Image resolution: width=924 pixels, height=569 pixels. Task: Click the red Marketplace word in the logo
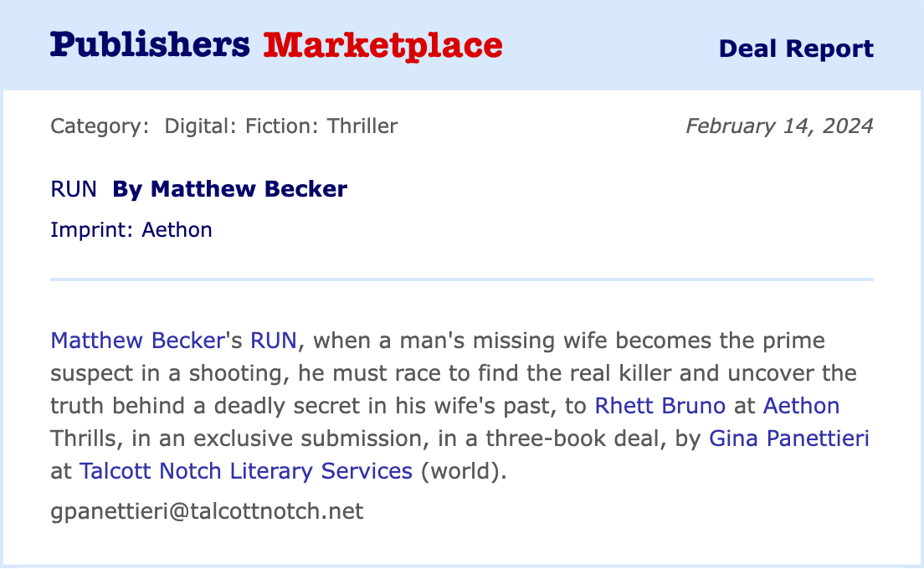pyautogui.click(x=382, y=45)
